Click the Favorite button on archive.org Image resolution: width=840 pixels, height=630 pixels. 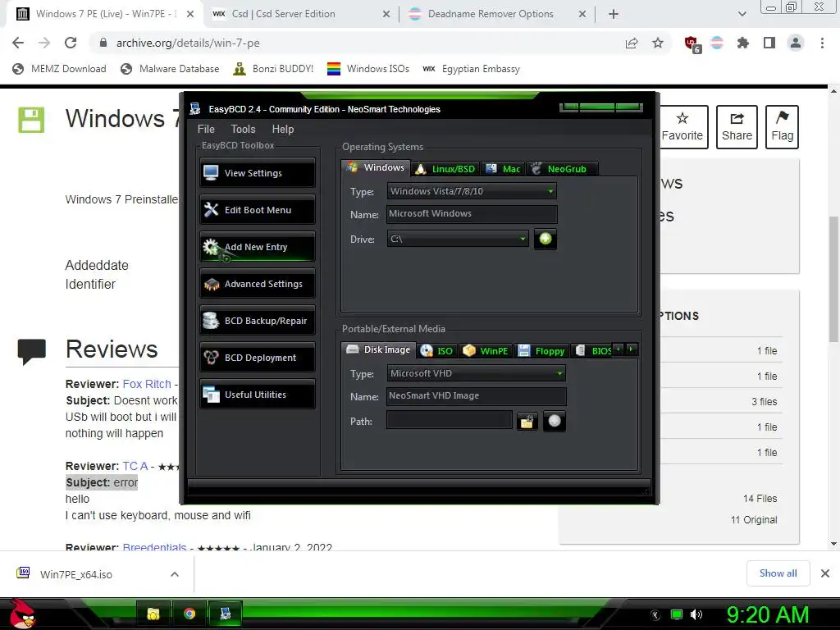682,127
